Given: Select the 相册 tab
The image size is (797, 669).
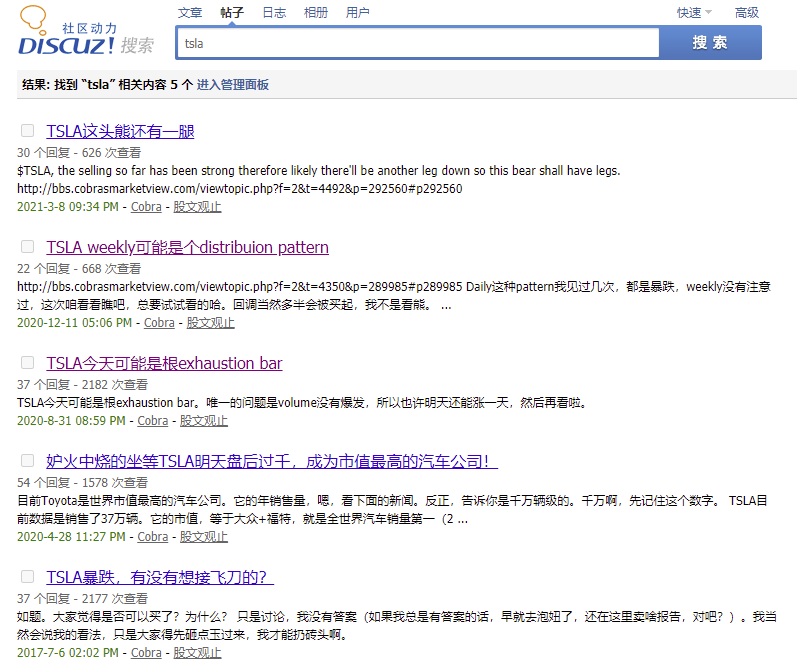Looking at the screenshot, I should coord(316,13).
